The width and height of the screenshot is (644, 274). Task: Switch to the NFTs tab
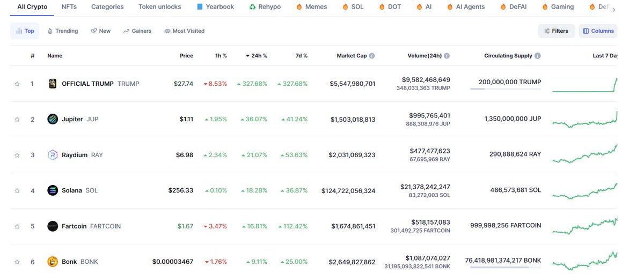coord(69,7)
